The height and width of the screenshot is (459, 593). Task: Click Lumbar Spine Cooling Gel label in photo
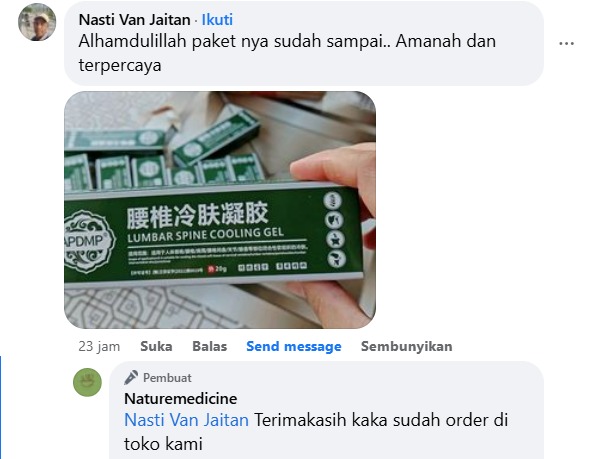pyautogui.click(x=205, y=235)
